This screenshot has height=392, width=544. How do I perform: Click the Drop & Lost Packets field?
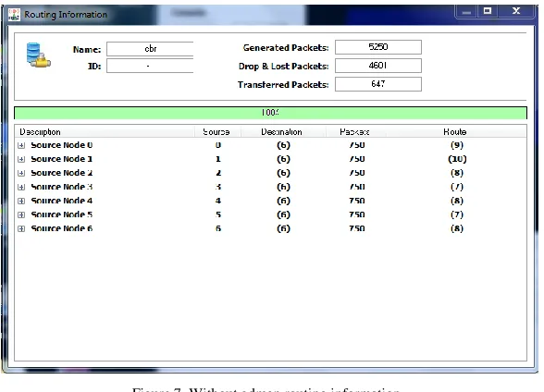tap(378, 66)
